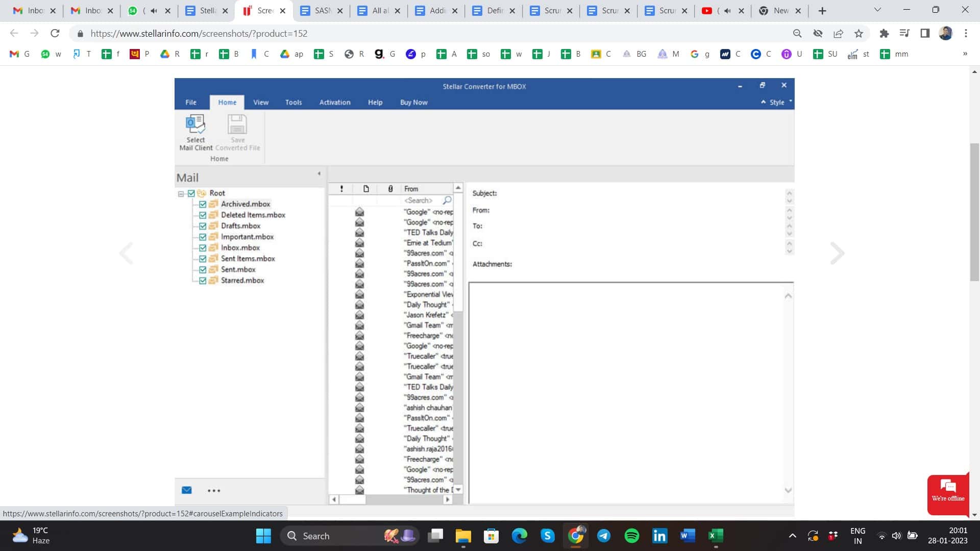Viewport: 980px width, 551px height.
Task: Toggle the Drafts.mbox checkbox
Action: click(x=203, y=226)
